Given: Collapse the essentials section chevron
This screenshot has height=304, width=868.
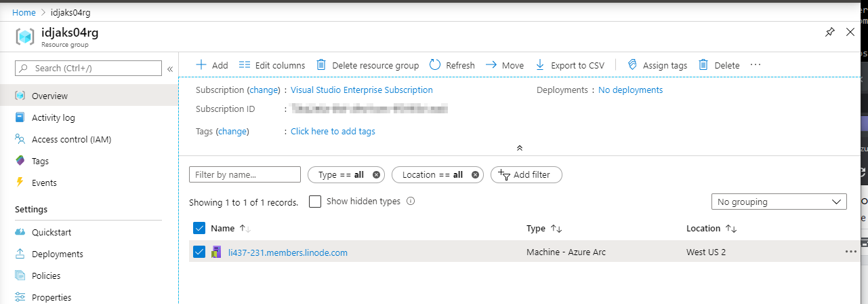Looking at the screenshot, I should pyautogui.click(x=520, y=148).
